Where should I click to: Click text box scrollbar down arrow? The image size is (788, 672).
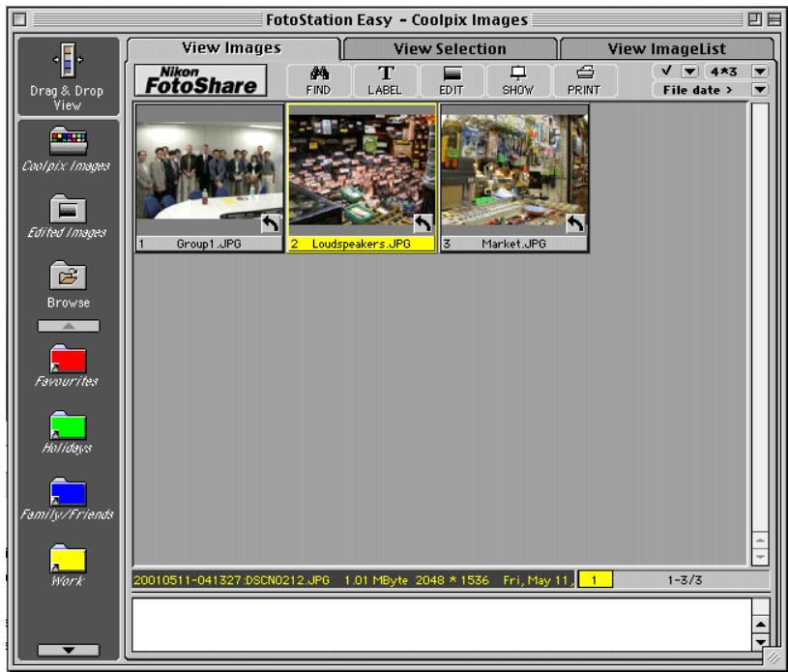(760, 642)
